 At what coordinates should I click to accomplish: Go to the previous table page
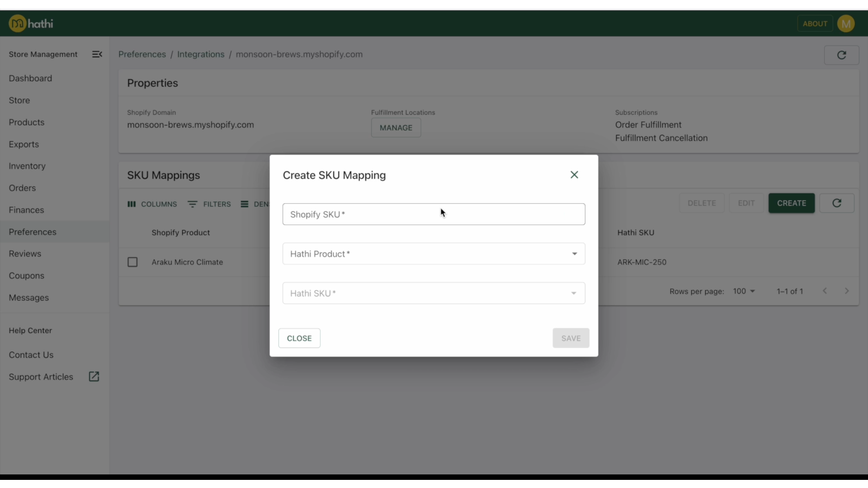tap(825, 291)
